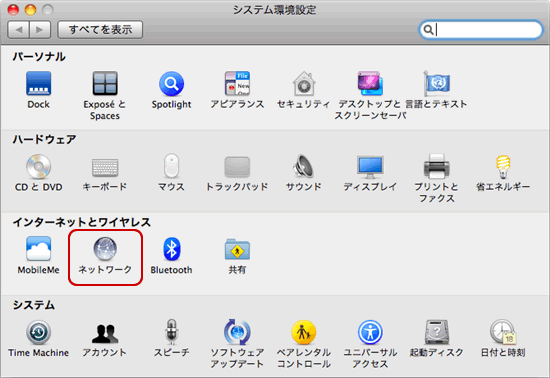Click the magnifier icon in the search box
550x378 pixels.
[x=428, y=30]
